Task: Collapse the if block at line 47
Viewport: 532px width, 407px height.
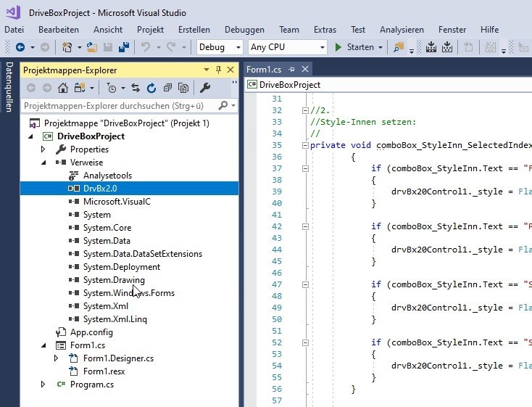Action: [305, 284]
